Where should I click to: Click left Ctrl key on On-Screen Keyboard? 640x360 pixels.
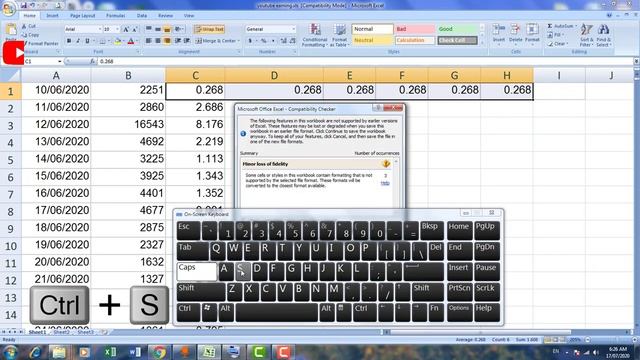pos(188,313)
